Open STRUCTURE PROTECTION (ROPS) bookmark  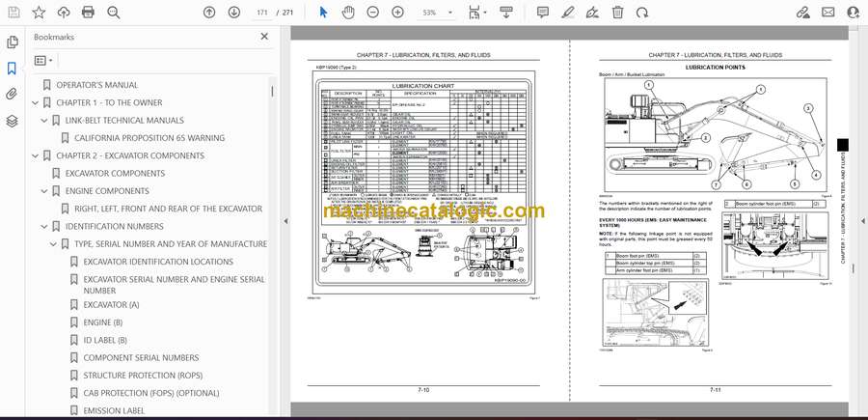pos(143,376)
